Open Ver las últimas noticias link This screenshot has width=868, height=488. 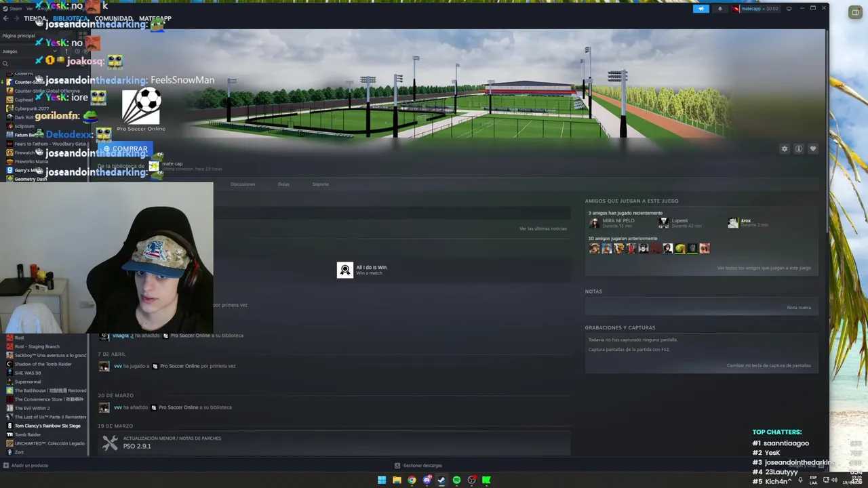tap(542, 228)
